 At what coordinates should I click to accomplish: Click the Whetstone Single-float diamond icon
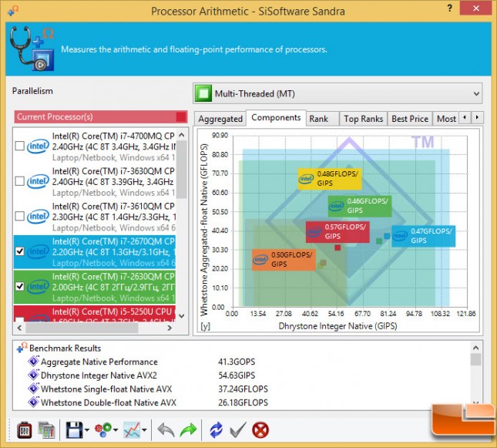[33, 389]
